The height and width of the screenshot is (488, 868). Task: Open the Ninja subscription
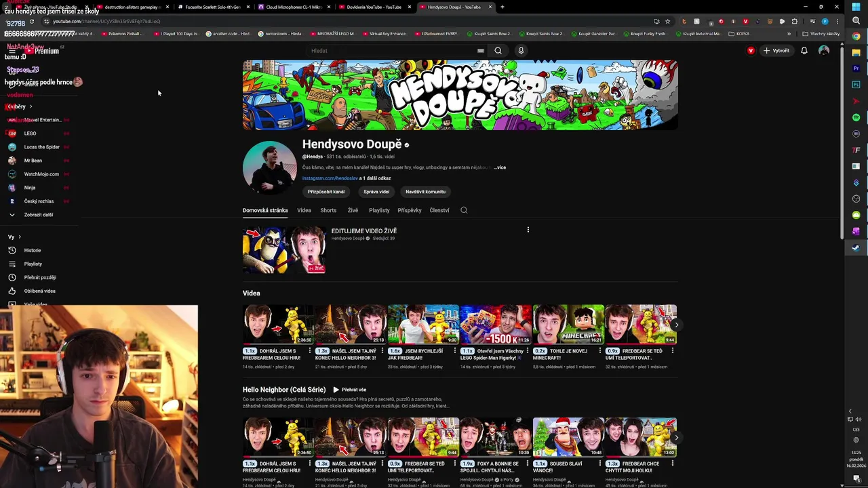(x=30, y=188)
